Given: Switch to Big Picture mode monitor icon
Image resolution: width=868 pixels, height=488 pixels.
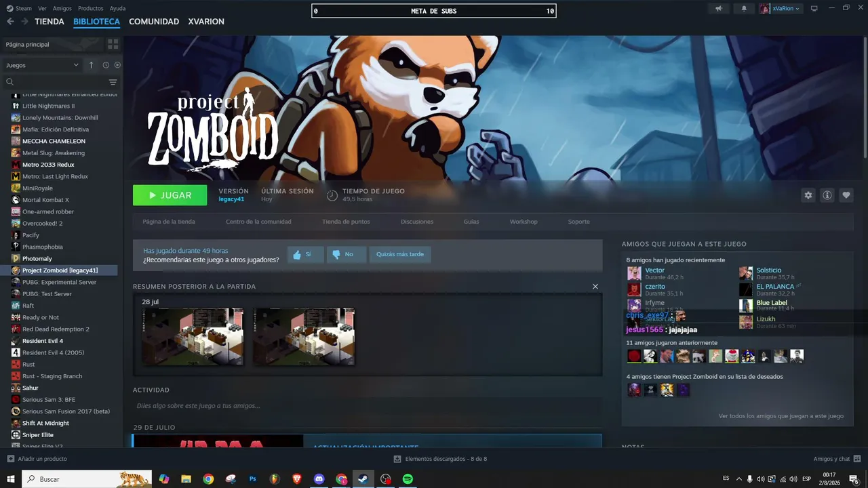Looking at the screenshot, I should 814,9.
